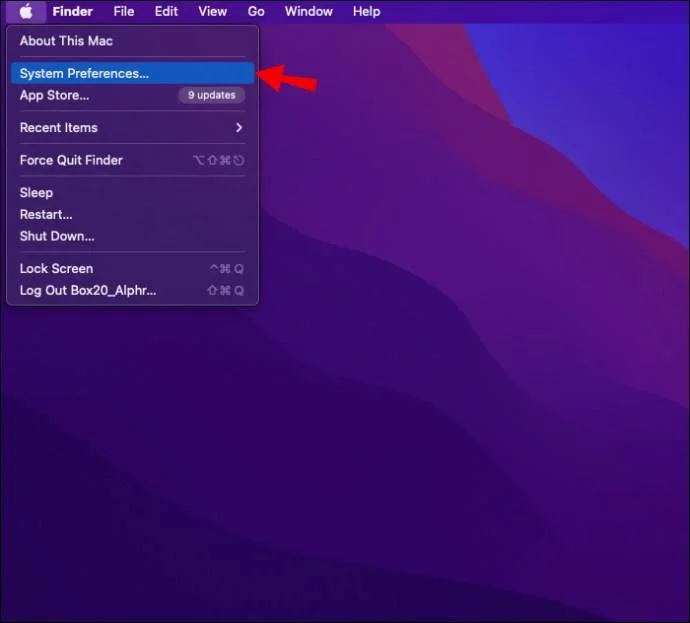Screen dimensions: 690x623
Task: Click the 9 updates badge
Action: 212,95
